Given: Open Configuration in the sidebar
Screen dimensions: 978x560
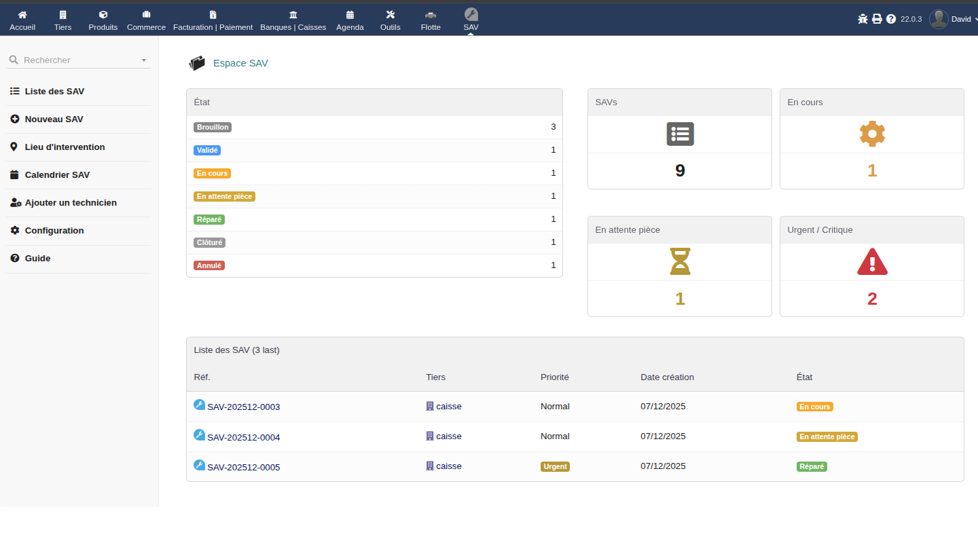Looking at the screenshot, I should pyautogui.click(x=54, y=230).
